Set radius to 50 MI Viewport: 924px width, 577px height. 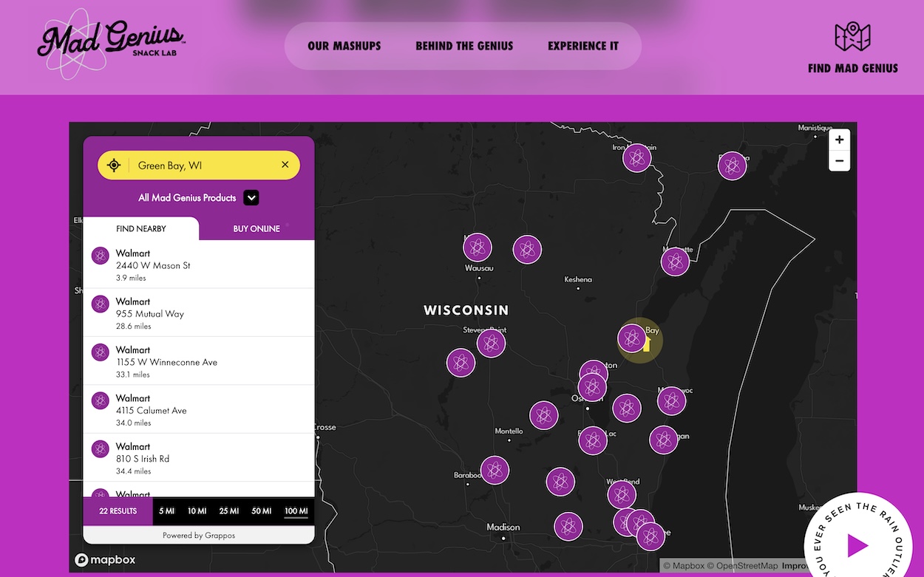(x=262, y=511)
